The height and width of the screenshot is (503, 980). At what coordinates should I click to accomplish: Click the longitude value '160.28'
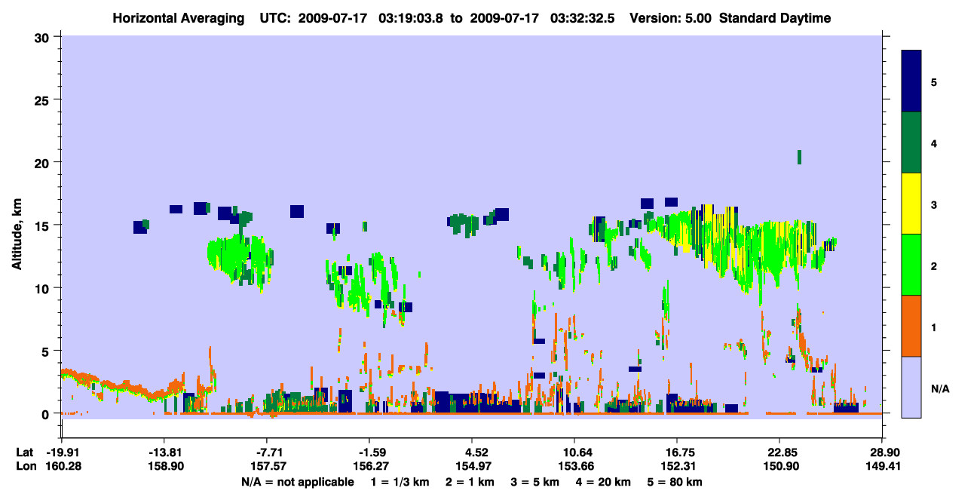(62, 466)
